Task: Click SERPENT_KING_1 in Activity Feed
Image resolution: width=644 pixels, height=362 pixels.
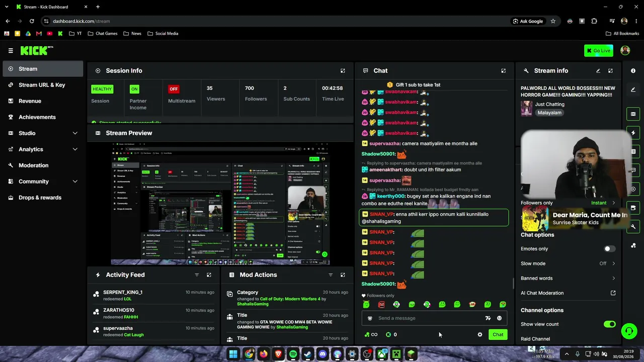Action: click(x=123, y=293)
